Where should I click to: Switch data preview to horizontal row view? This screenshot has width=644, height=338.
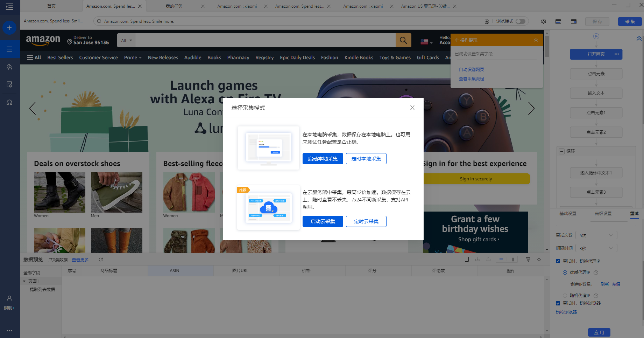coord(501,260)
